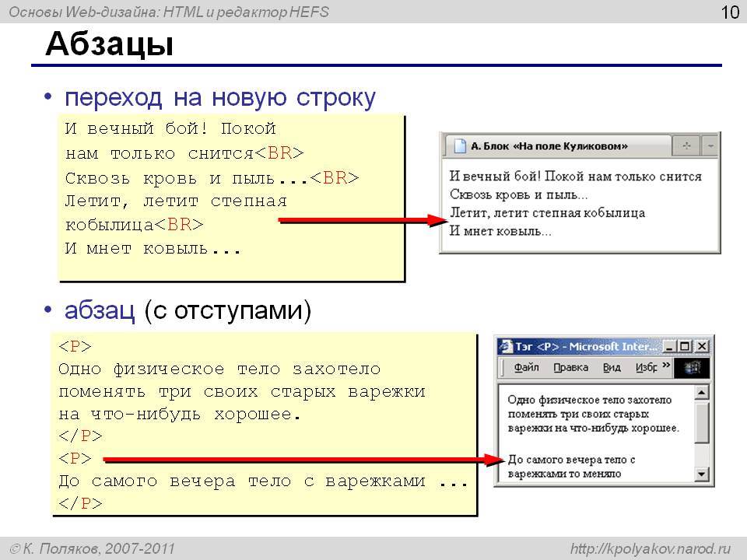
Task: Click the code line «Летит, летит степная»
Action: (x=176, y=201)
